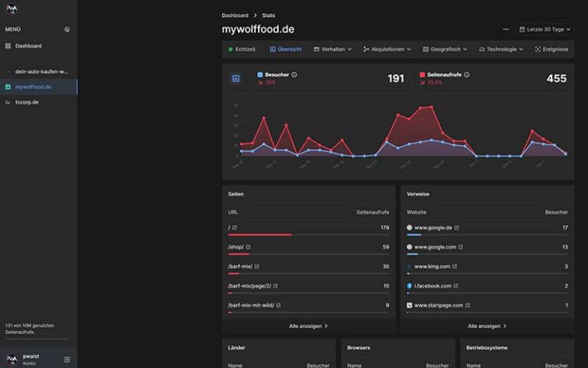
Task: Click the Facebook favicon in Verweise
Action: [x=410, y=286]
